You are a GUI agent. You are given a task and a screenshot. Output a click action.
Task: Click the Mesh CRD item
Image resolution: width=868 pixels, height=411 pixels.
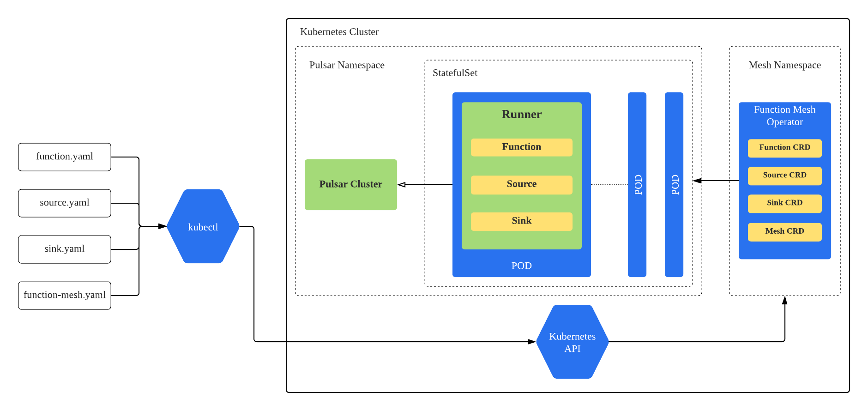[784, 231]
